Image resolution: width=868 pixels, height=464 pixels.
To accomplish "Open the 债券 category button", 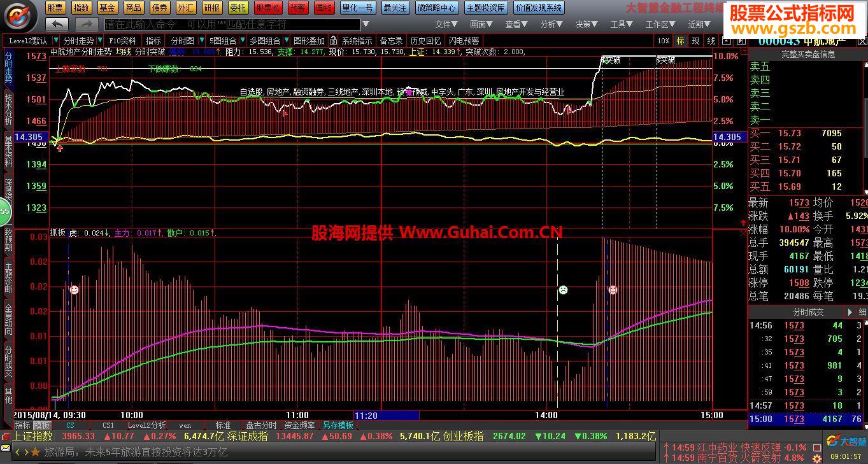I will click(160, 8).
